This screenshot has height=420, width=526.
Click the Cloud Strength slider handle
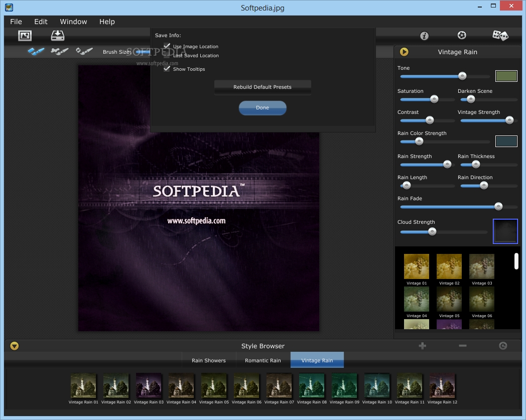(x=432, y=231)
